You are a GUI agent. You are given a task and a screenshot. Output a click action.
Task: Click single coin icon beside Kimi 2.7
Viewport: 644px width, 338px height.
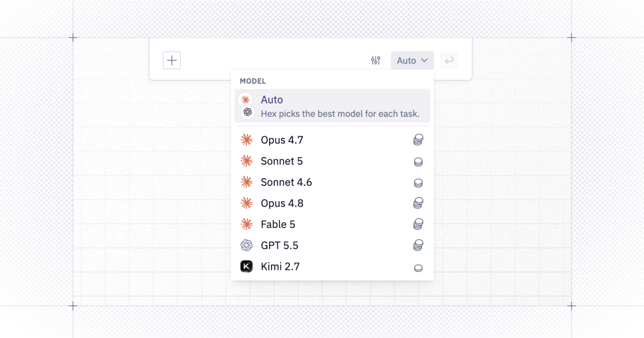click(x=418, y=267)
